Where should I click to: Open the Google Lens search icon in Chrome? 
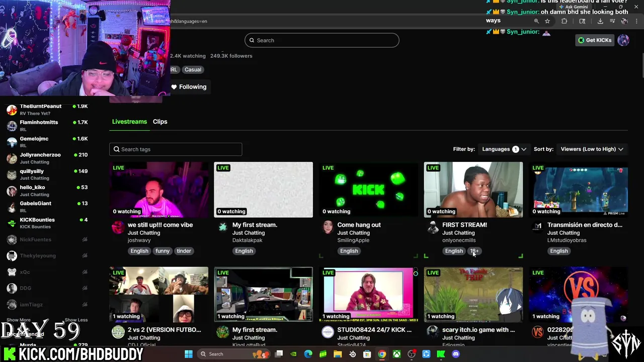tap(582, 21)
